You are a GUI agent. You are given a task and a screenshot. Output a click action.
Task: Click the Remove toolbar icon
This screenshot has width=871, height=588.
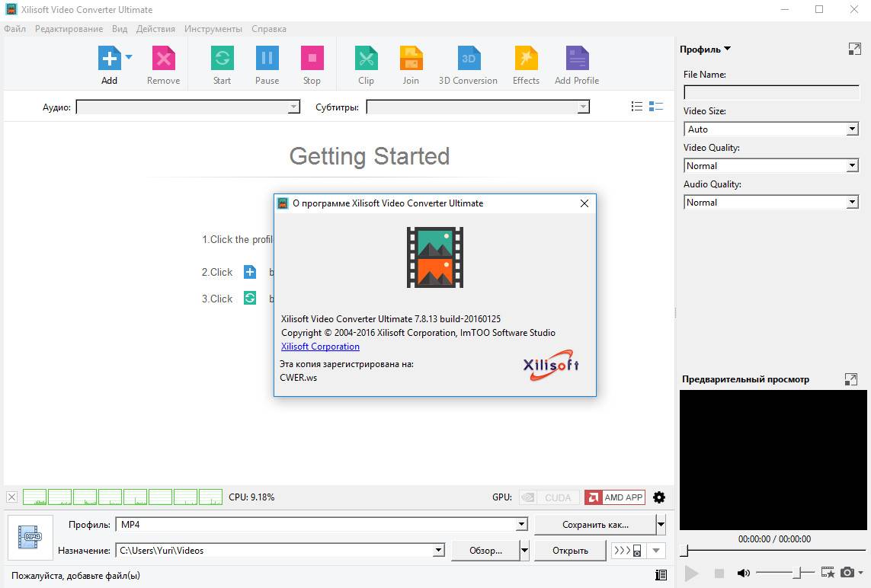163,59
